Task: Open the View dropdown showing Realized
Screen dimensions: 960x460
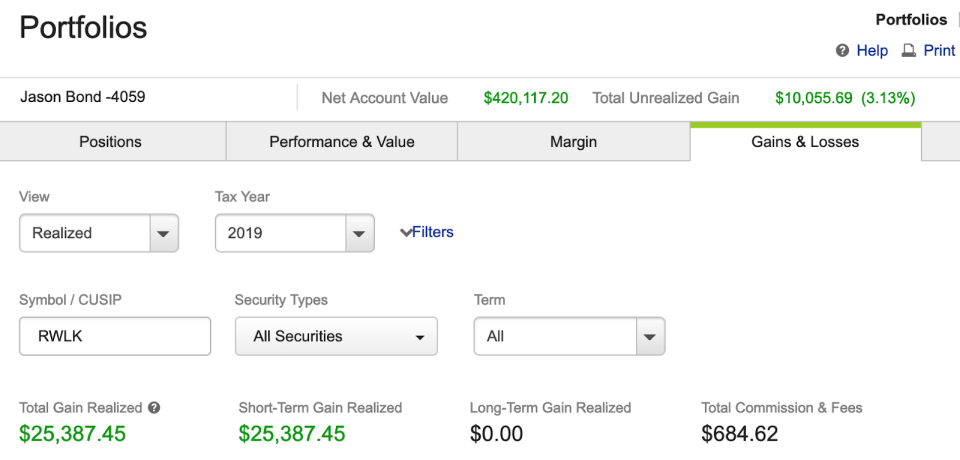Action: pos(99,233)
